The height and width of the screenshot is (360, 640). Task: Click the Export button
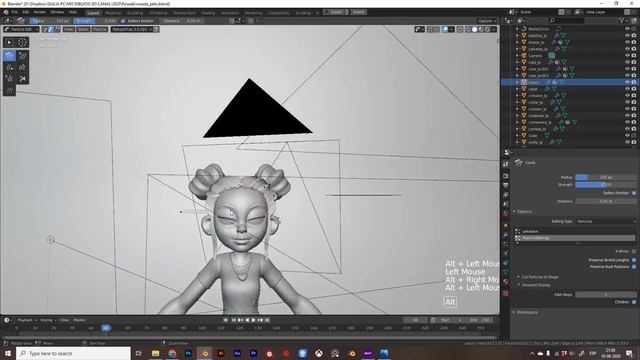[337, 12]
